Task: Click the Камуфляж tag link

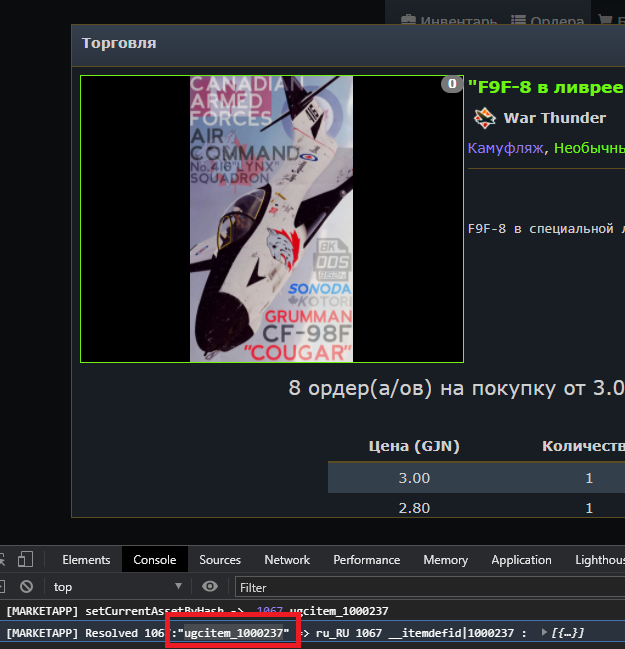Action: coord(506,148)
